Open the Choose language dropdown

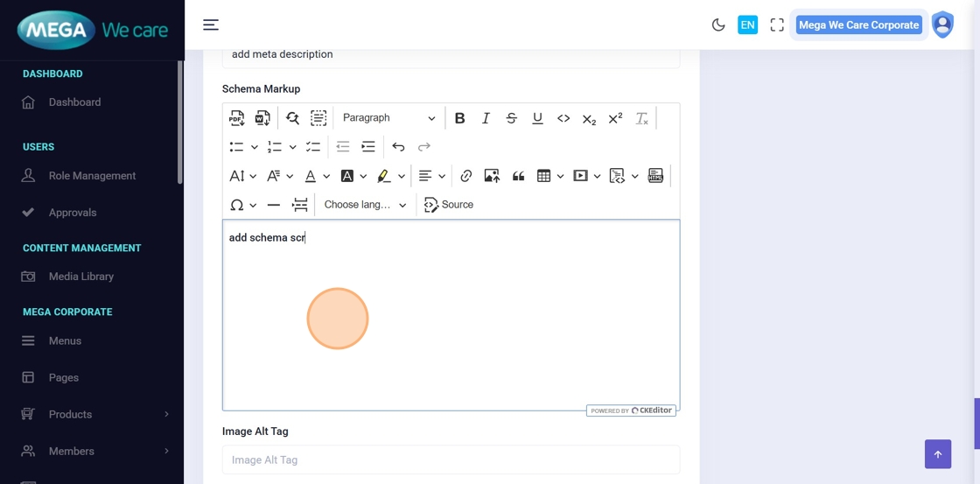365,205
